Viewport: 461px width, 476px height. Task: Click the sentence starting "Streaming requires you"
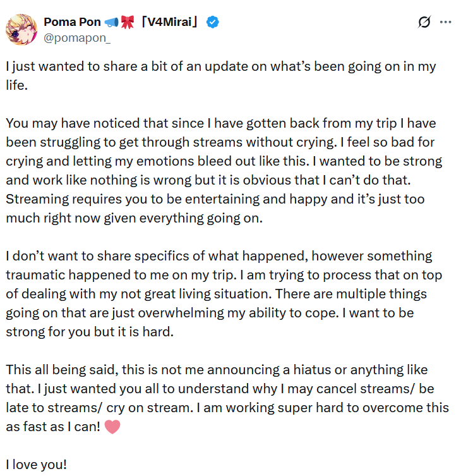pyautogui.click(x=215, y=209)
